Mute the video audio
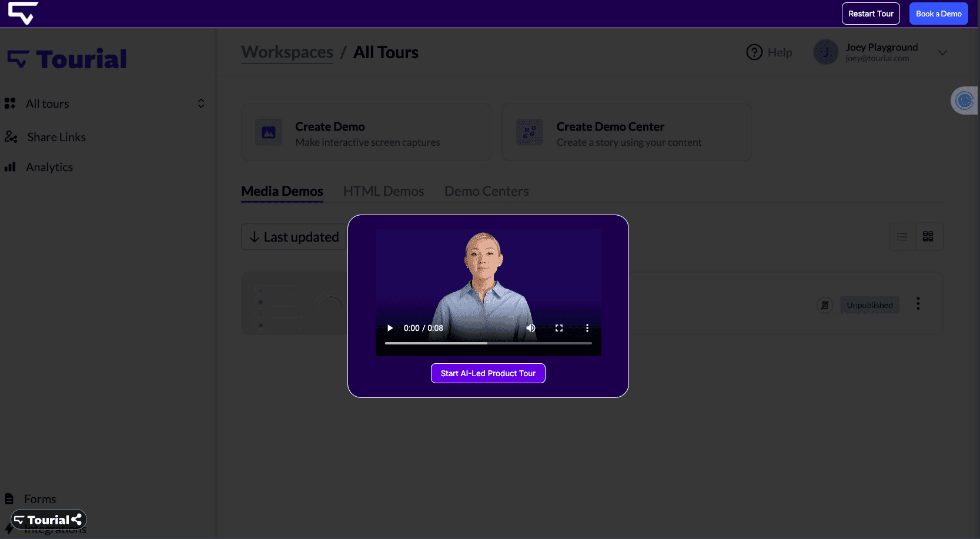The image size is (980, 539). tap(531, 327)
